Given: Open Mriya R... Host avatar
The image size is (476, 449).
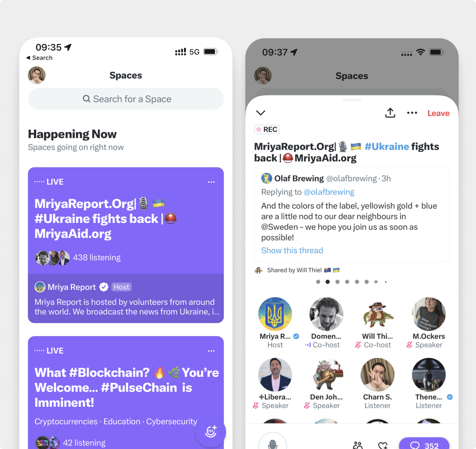Looking at the screenshot, I should [x=275, y=314].
